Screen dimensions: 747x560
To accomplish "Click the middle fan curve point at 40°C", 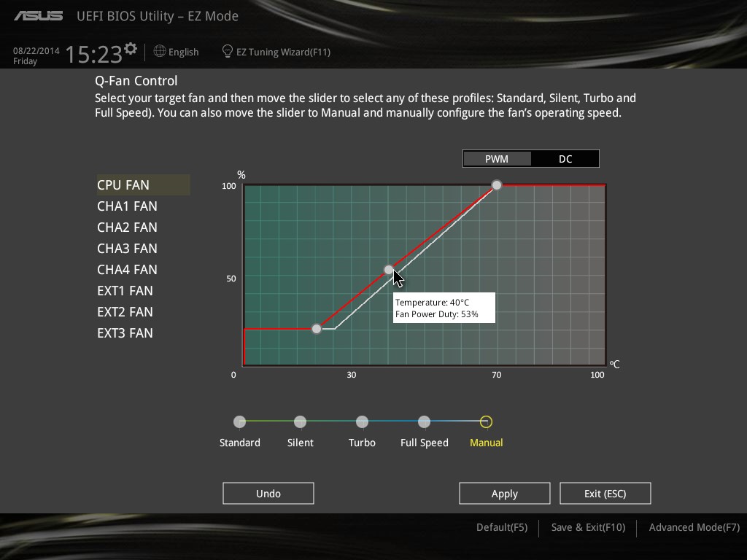I will point(389,270).
